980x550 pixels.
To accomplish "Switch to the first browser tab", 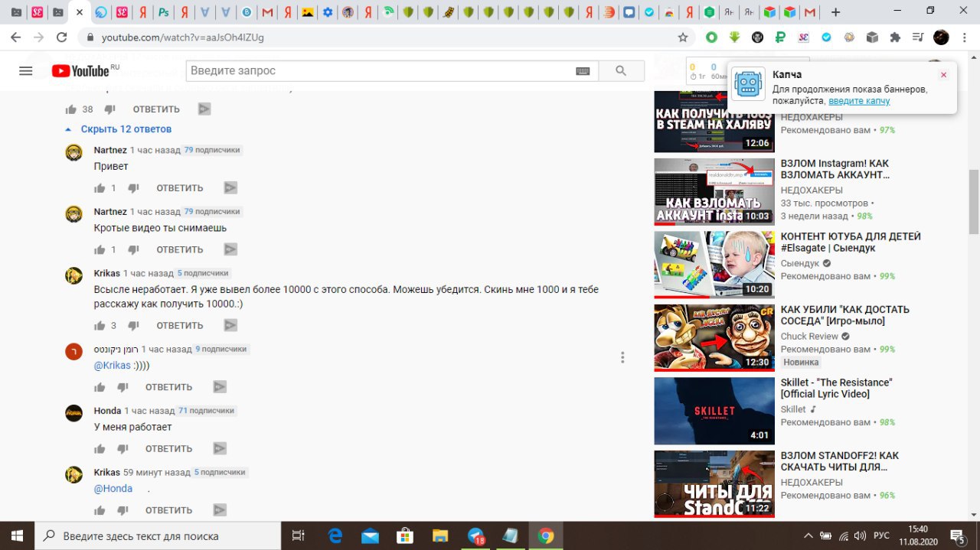I will [16, 12].
